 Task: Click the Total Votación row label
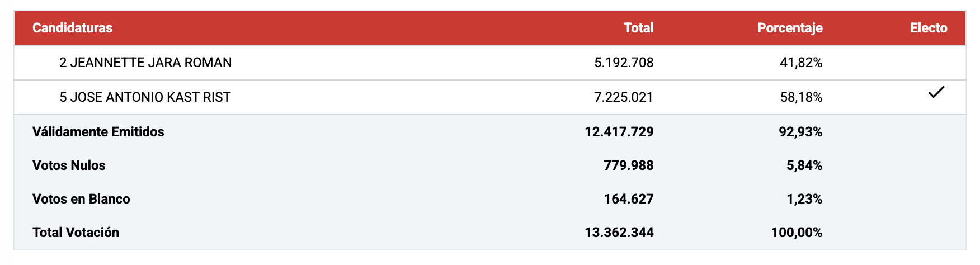[x=76, y=233]
